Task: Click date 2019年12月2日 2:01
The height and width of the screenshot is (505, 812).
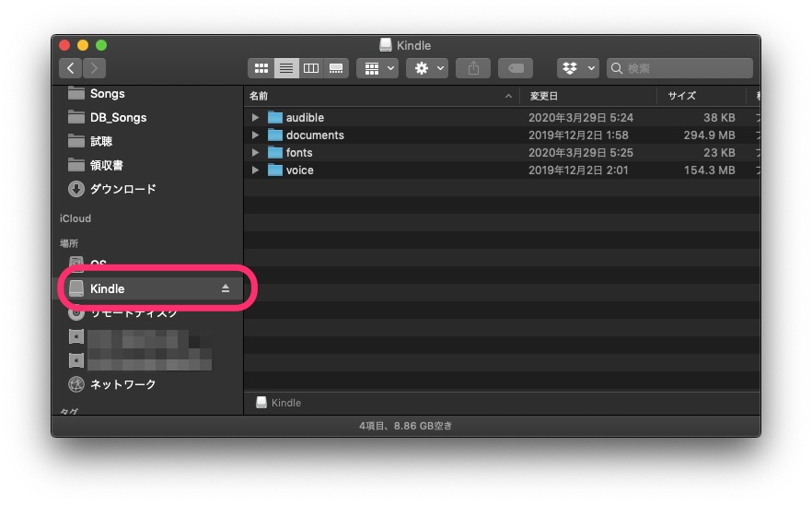Action: tap(578, 170)
